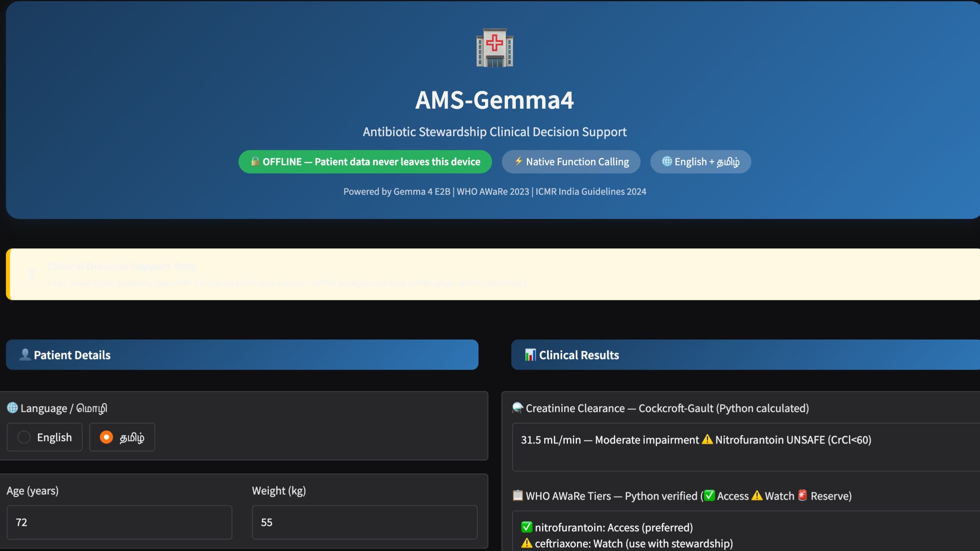Click the Age (years) field showing 72
This screenshot has height=551, width=980.
pos(119,522)
